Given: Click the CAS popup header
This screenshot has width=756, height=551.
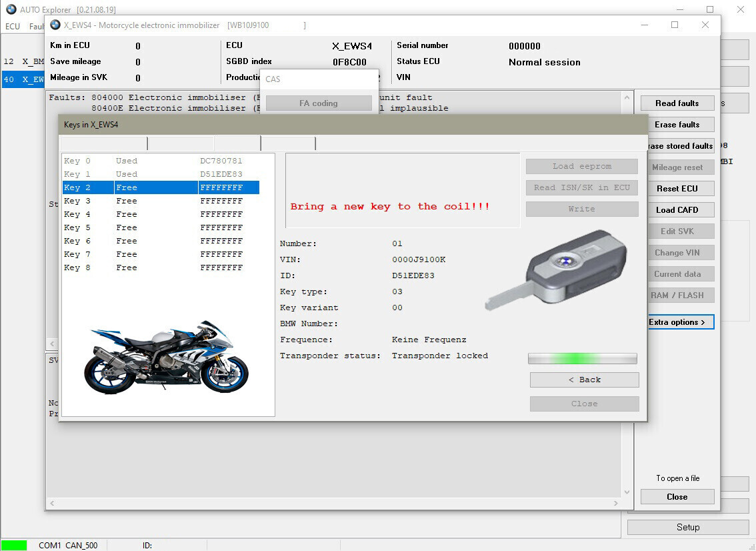Looking at the screenshot, I should click(318, 79).
